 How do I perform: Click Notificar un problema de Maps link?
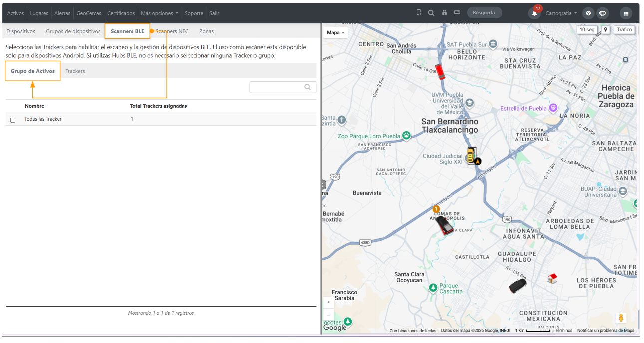[x=606, y=331]
